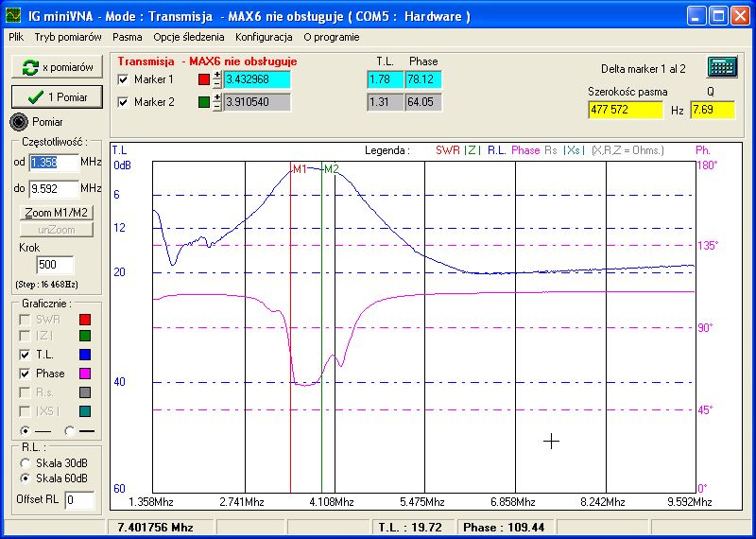Select the thick line style radio button
Viewport: 756px width, 539px height.
[x=69, y=431]
